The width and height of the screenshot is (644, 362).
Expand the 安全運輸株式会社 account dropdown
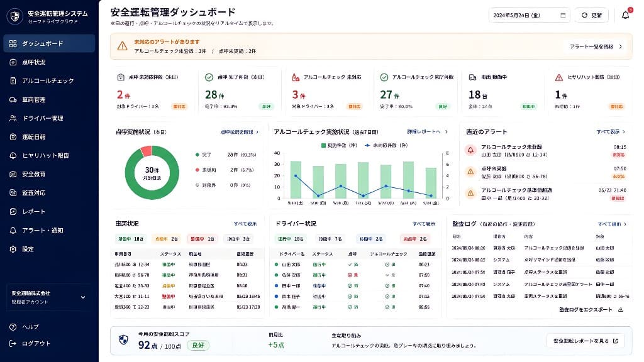click(x=49, y=297)
